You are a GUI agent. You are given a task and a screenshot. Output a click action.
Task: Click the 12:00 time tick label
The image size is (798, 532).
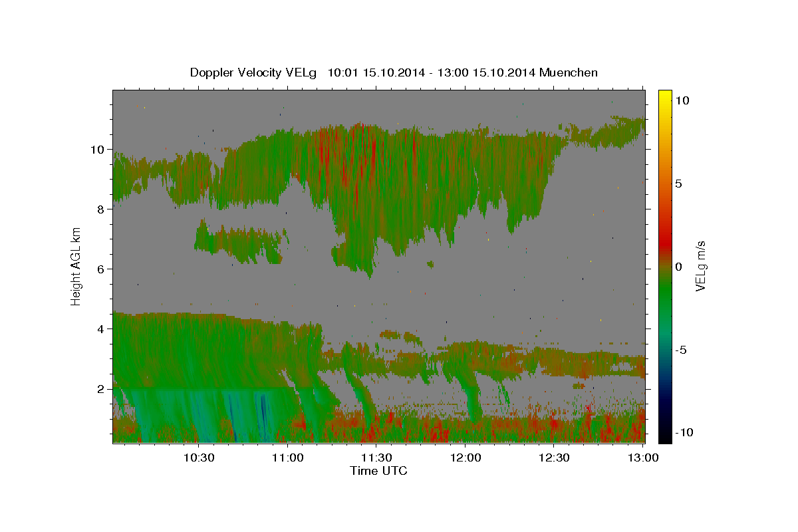465,458
